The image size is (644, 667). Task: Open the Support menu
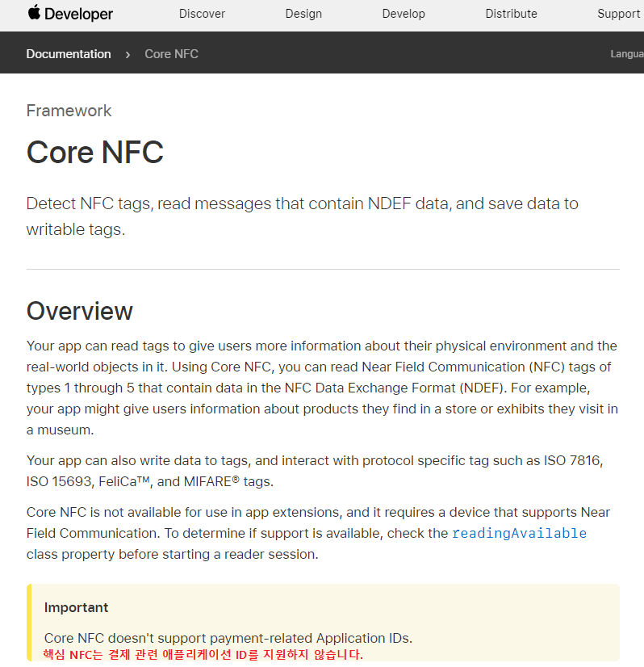point(618,14)
